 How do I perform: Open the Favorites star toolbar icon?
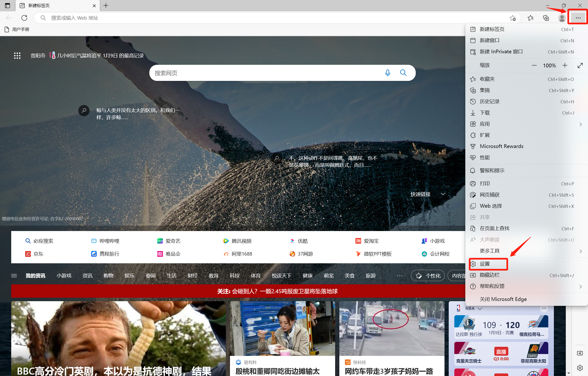(530, 18)
